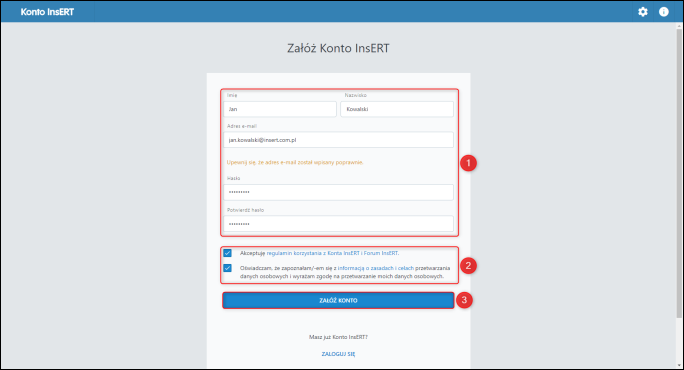Open informacją o zasadach i celach link
This screenshot has height=370, width=684.
point(376,268)
